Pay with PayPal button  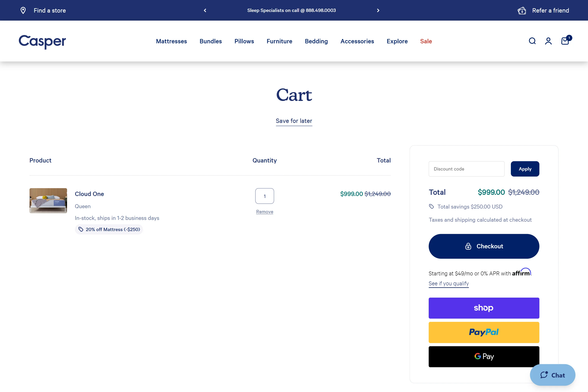pos(484,332)
